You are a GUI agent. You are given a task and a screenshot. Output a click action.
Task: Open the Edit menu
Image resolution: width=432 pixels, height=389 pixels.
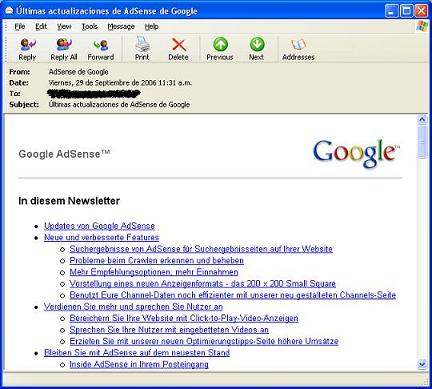click(41, 27)
